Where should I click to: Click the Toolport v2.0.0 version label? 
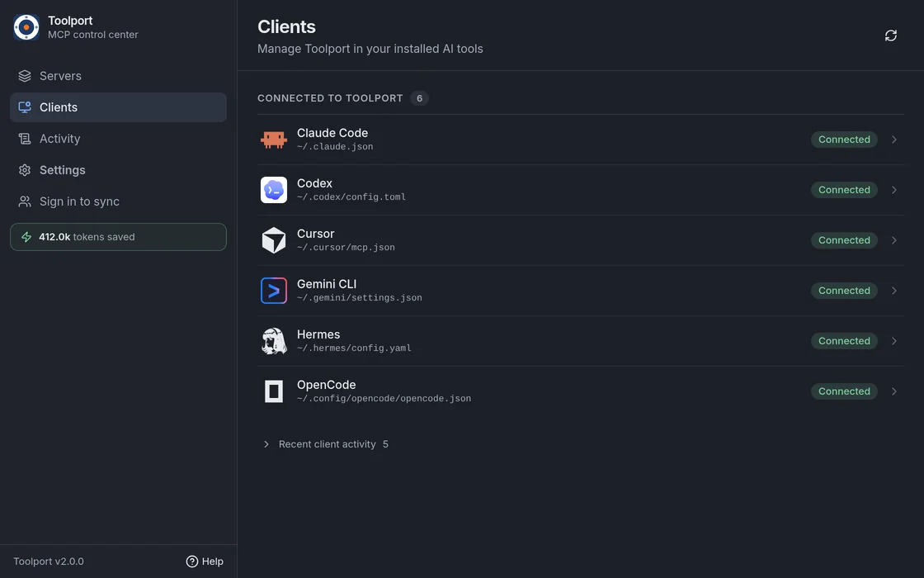49,561
